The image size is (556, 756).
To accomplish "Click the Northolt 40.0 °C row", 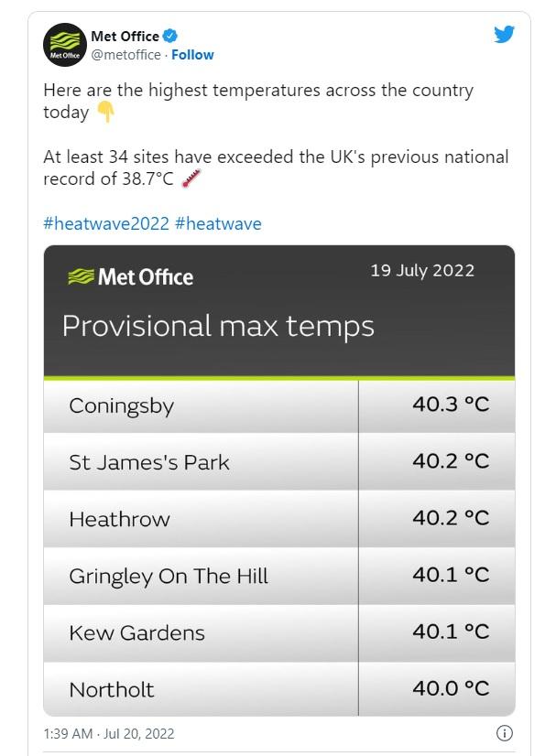I will pyautogui.click(x=278, y=689).
